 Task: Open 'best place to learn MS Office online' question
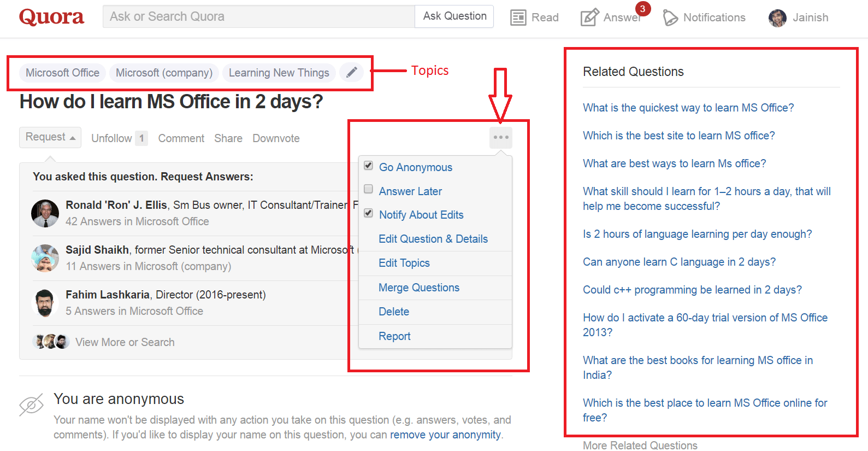(705, 410)
